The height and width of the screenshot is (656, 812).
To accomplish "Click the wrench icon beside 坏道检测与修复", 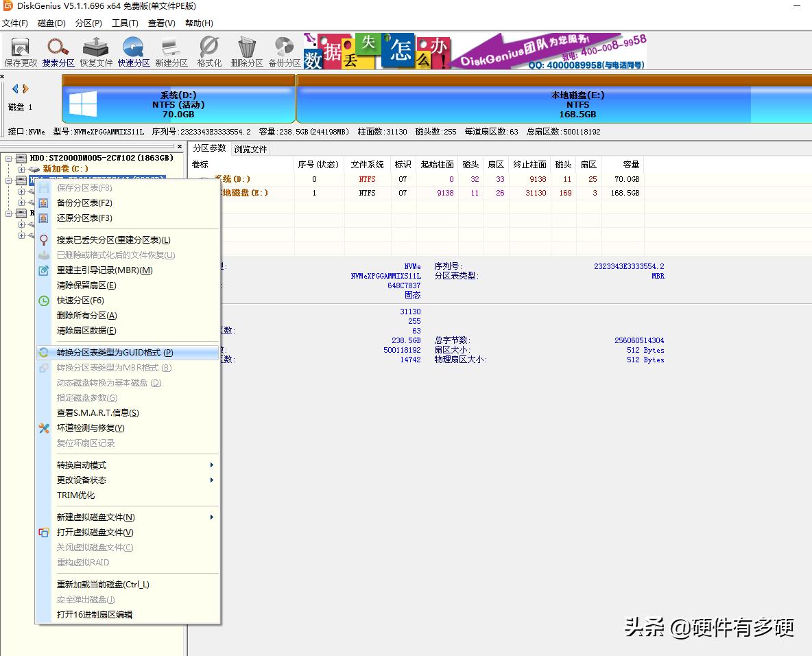I will (x=44, y=427).
